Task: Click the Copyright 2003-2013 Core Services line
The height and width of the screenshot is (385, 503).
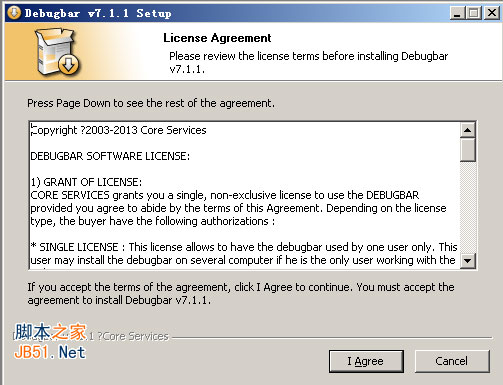Action: click(x=118, y=130)
